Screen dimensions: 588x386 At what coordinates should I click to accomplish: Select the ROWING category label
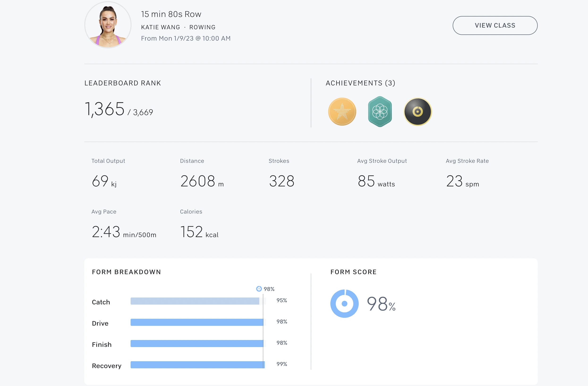202,27
